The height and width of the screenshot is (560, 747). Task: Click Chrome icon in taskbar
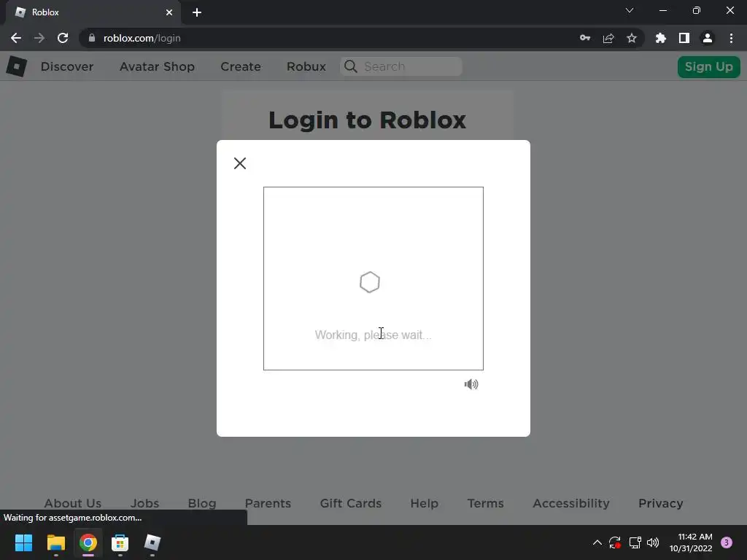pyautogui.click(x=88, y=542)
